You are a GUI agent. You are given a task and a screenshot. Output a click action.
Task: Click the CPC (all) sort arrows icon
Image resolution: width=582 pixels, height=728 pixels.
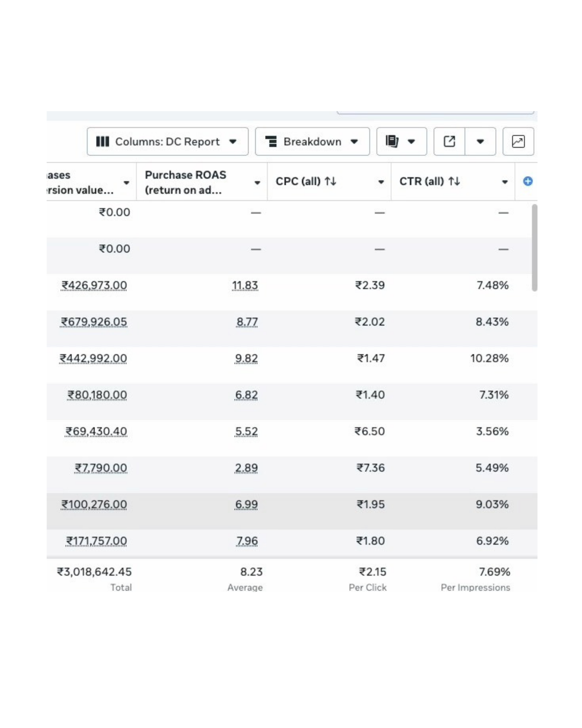pos(330,182)
